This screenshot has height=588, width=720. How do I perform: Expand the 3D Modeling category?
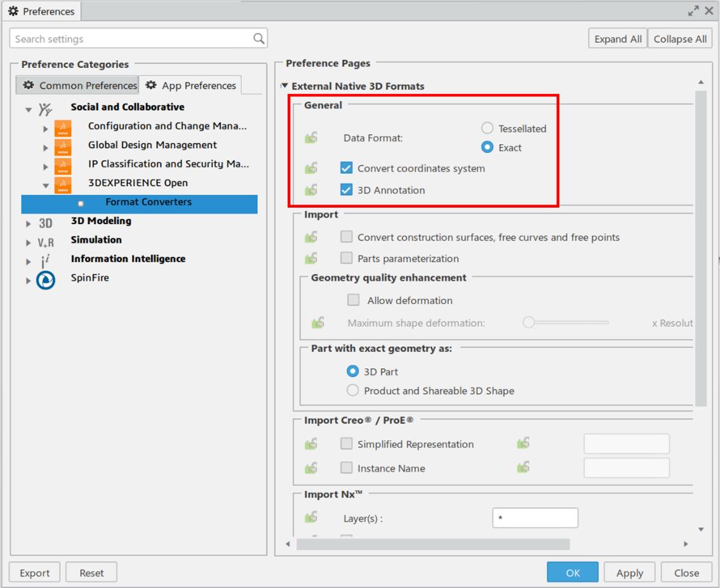pyautogui.click(x=29, y=224)
